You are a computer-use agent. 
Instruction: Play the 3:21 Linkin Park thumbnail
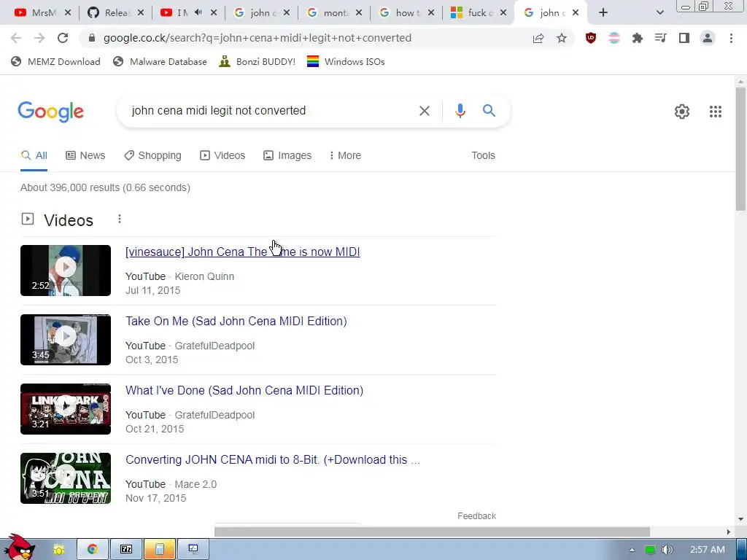pyautogui.click(x=66, y=409)
